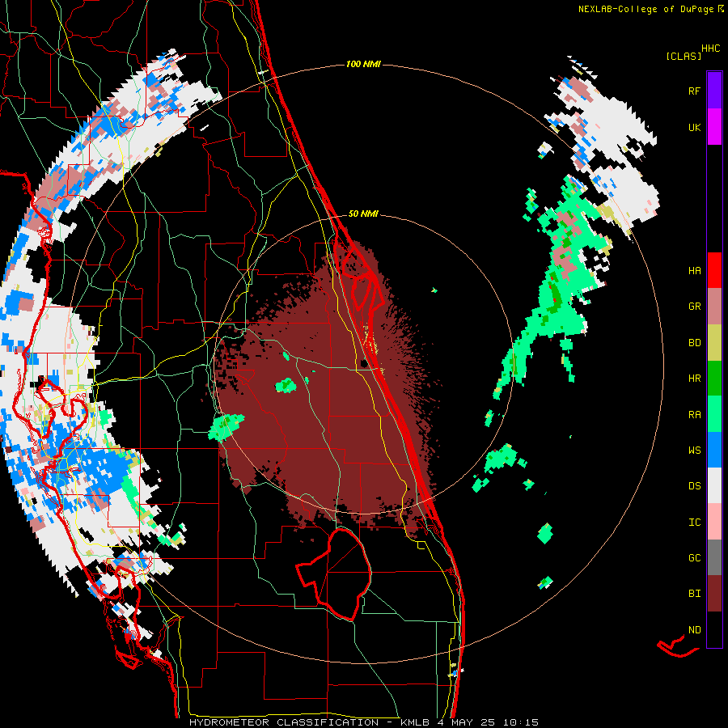Click the RA light green legend swatch
The height and width of the screenshot is (728, 728).
pyautogui.click(x=714, y=414)
